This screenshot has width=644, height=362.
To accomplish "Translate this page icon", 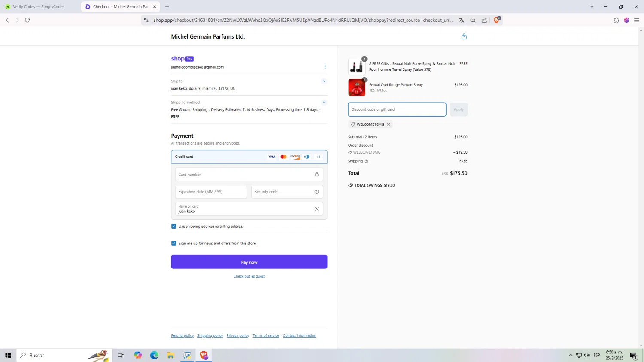I will click(462, 20).
